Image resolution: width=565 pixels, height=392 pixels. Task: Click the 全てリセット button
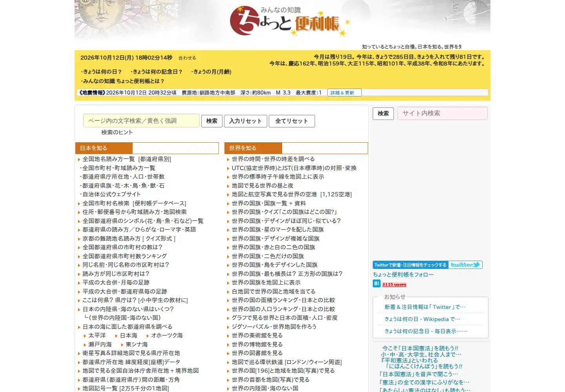[x=292, y=121]
